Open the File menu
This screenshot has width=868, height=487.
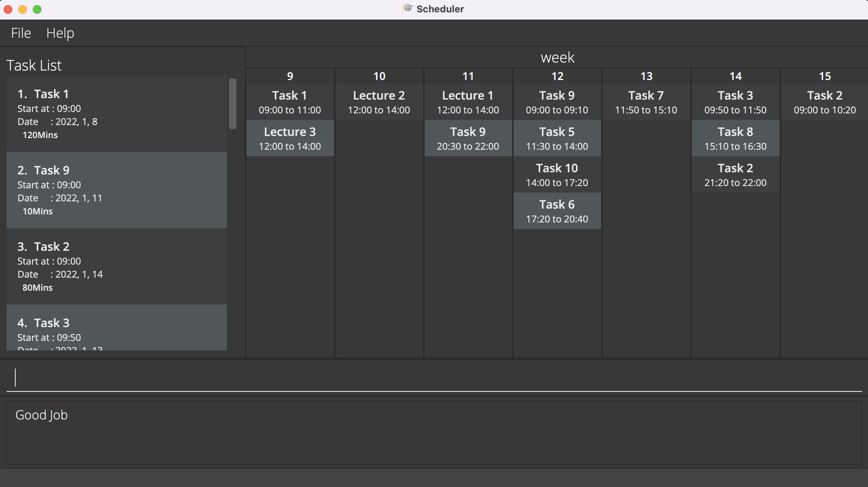21,33
